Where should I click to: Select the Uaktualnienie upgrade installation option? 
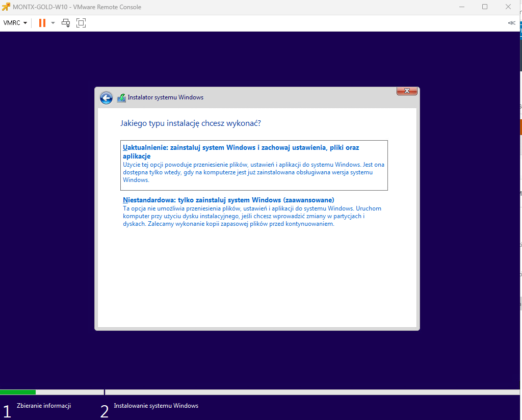(241, 151)
